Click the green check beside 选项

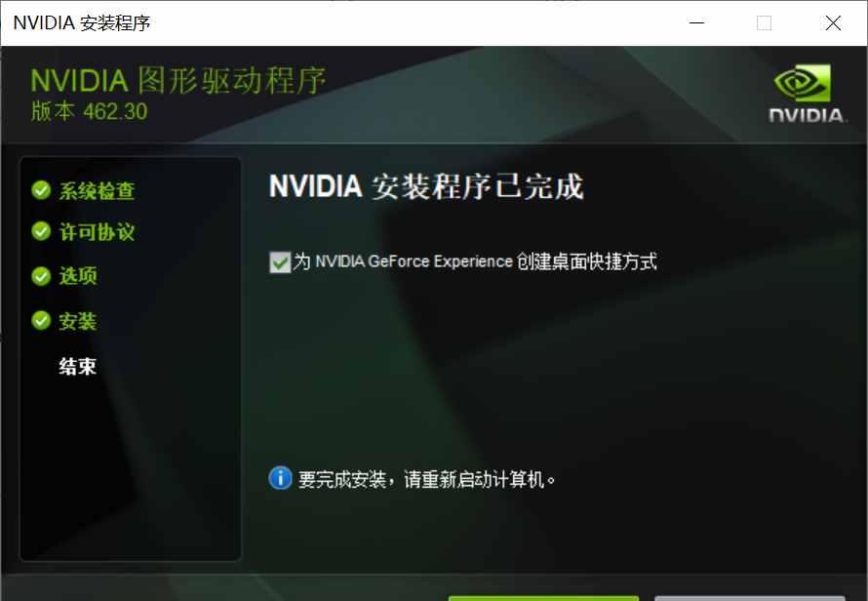[41, 275]
